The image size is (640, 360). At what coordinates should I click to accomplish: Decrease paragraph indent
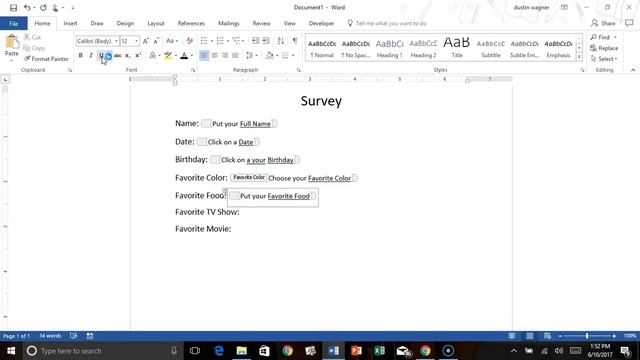[x=256, y=41]
